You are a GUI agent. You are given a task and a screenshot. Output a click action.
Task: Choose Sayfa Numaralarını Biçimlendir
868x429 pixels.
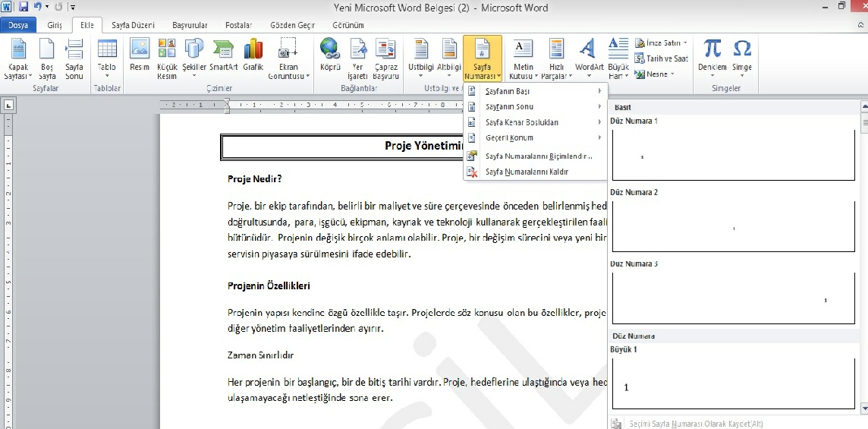(x=536, y=156)
